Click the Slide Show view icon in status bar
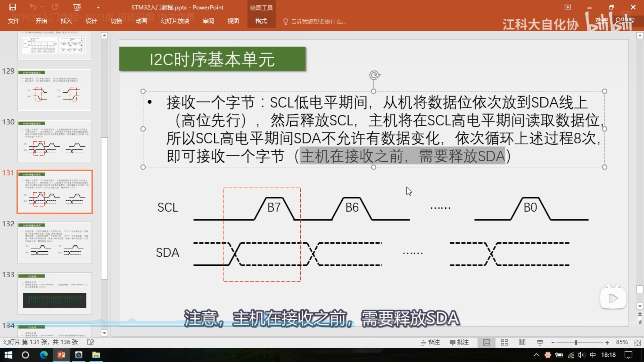 540,342
